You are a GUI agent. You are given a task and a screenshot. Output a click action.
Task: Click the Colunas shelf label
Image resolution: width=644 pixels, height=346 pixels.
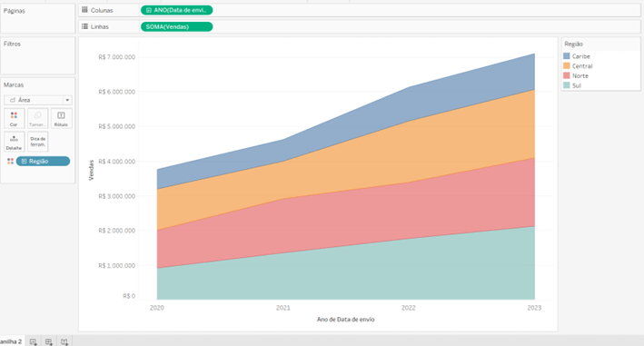[102, 10]
